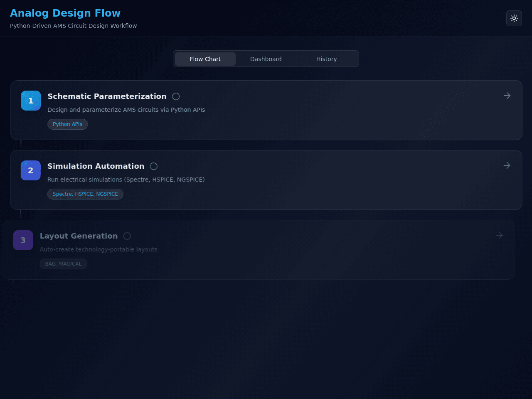Open Simulation Automation via arrow icon
532x399 pixels.
pyautogui.click(x=507, y=165)
